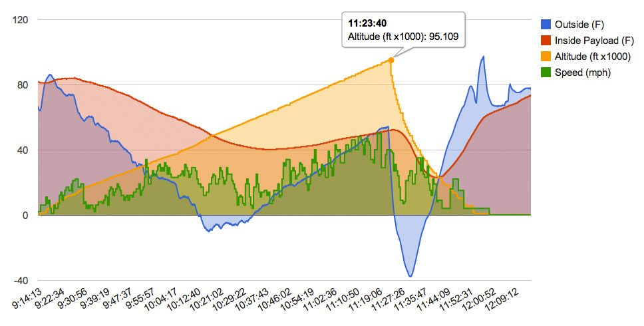Click the "Outside (F)" legend label
The height and width of the screenshot is (326, 644).
tap(579, 23)
